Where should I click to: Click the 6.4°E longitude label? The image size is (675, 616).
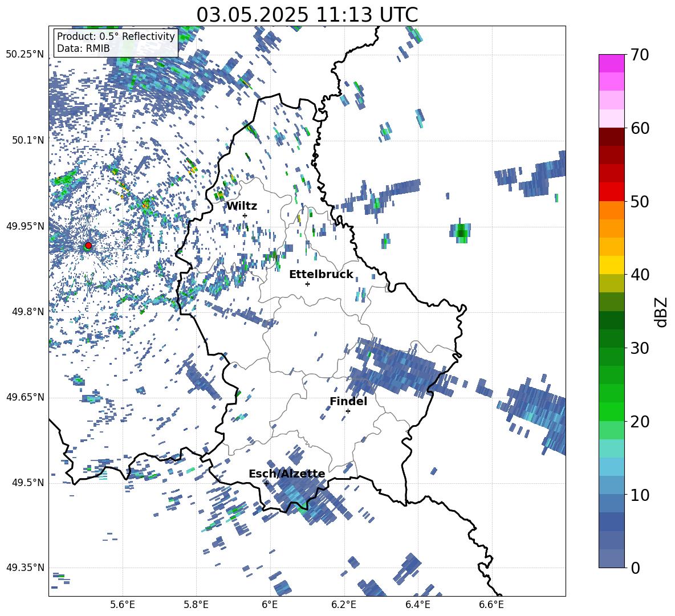pos(417,605)
